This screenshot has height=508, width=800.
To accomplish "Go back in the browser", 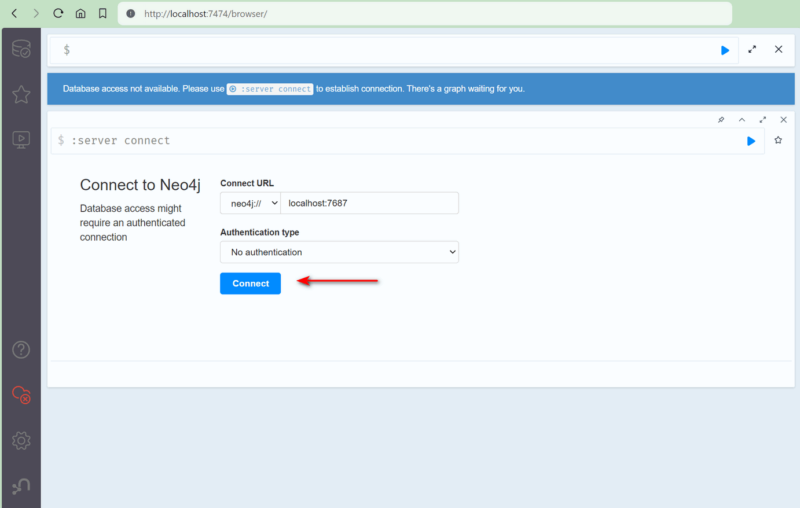I will tap(14, 13).
